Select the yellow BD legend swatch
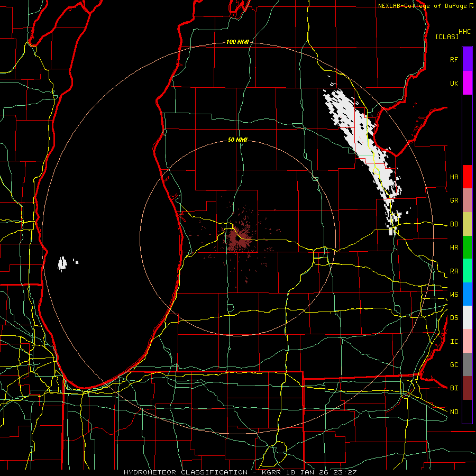Screen dimensions: 476x476 pos(467,224)
